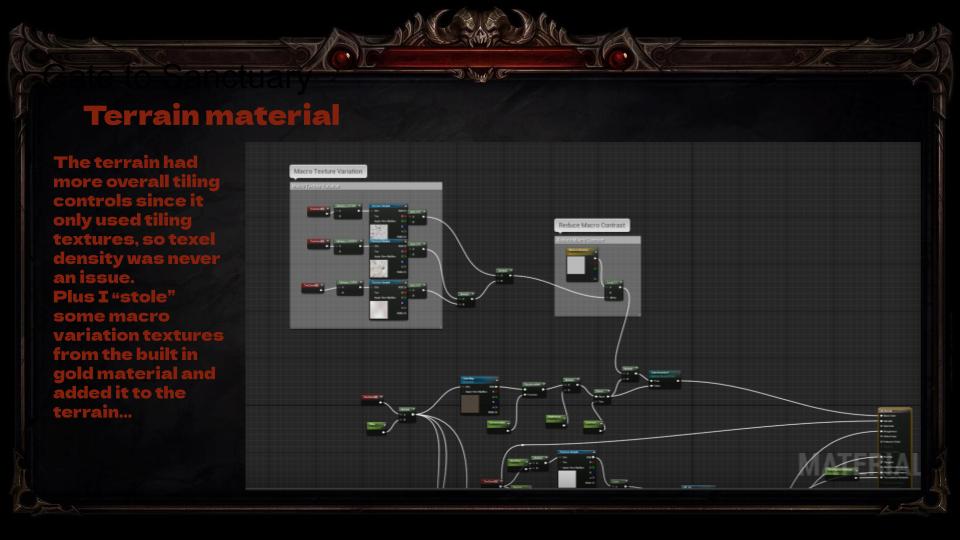Click the bottom Texture Sample preview thumbnail in Macro group
Screen dimensions: 960x540
379,308
